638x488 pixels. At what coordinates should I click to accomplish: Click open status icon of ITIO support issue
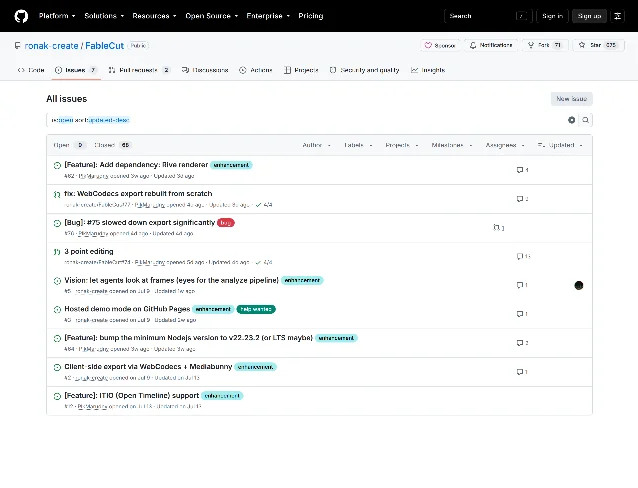pyautogui.click(x=57, y=396)
